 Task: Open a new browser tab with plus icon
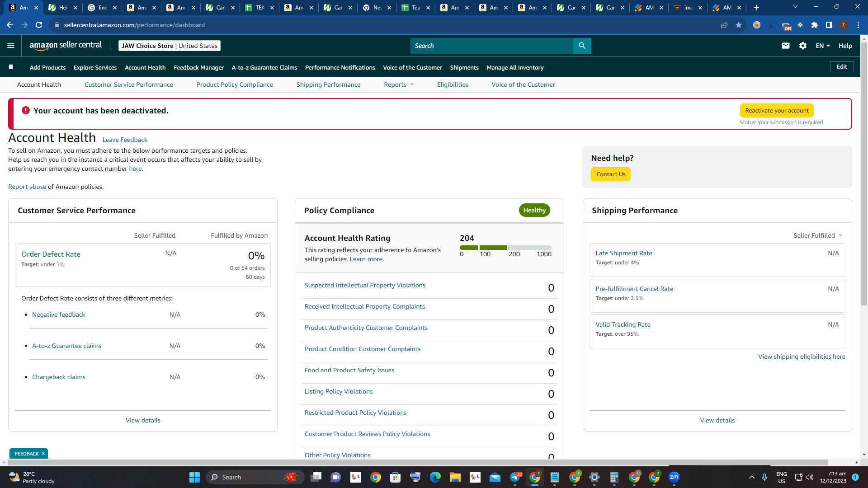pyautogui.click(x=756, y=8)
